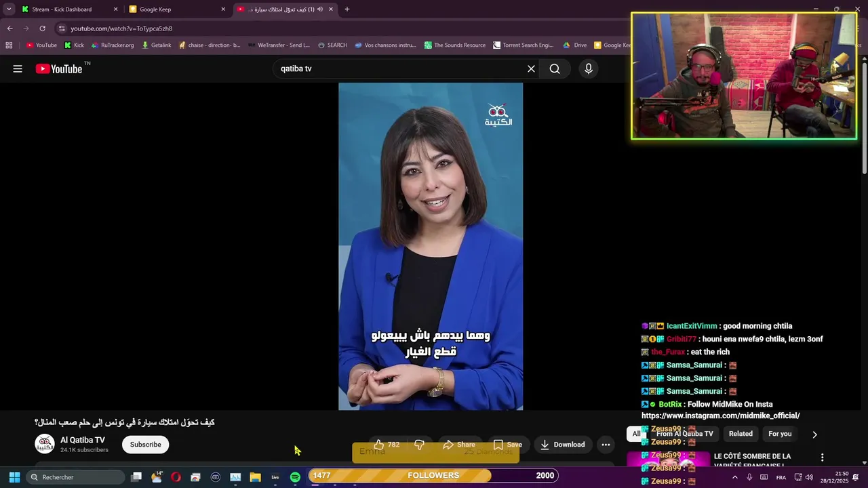This screenshot has width=868, height=488.
Task: Open the midmike_official Instagram link in chat
Action: [x=721, y=415]
